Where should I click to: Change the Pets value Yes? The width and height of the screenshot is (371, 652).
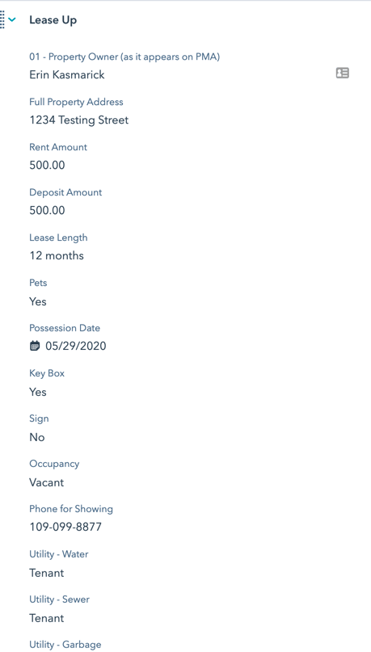point(38,301)
